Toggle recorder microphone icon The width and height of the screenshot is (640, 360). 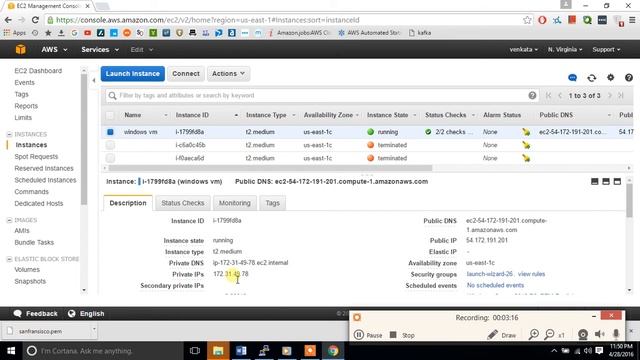(616, 335)
